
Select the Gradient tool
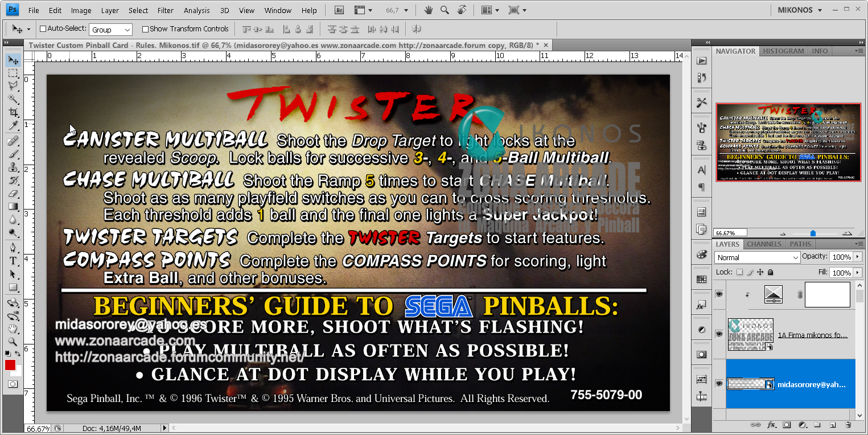coord(13,207)
